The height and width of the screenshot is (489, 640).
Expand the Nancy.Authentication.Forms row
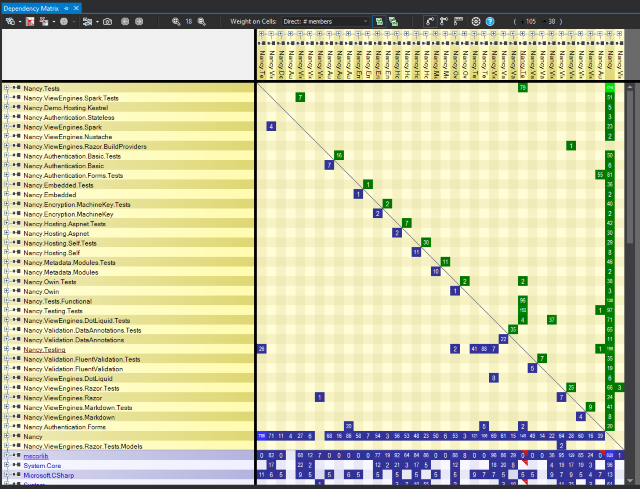(x=6, y=427)
